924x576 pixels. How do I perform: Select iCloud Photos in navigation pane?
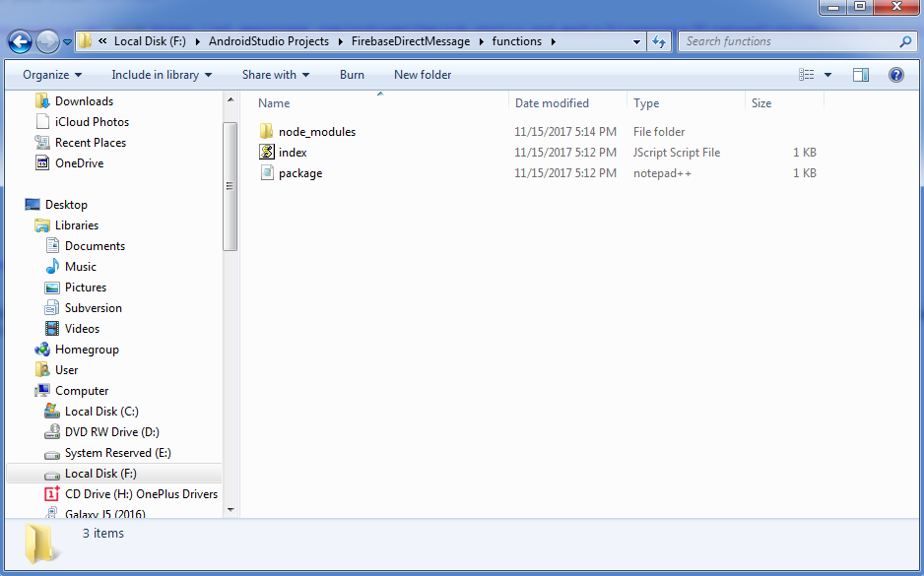(92, 122)
